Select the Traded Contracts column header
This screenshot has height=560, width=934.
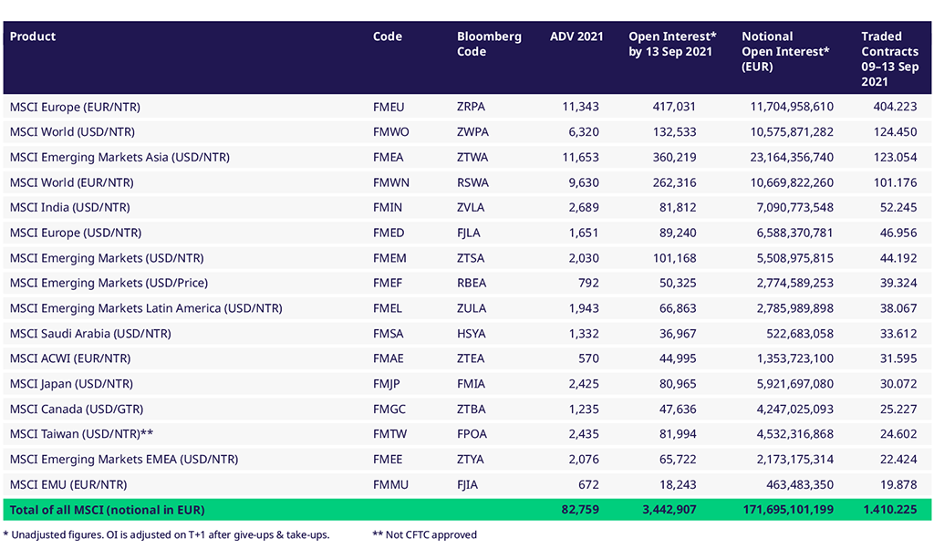point(889,58)
